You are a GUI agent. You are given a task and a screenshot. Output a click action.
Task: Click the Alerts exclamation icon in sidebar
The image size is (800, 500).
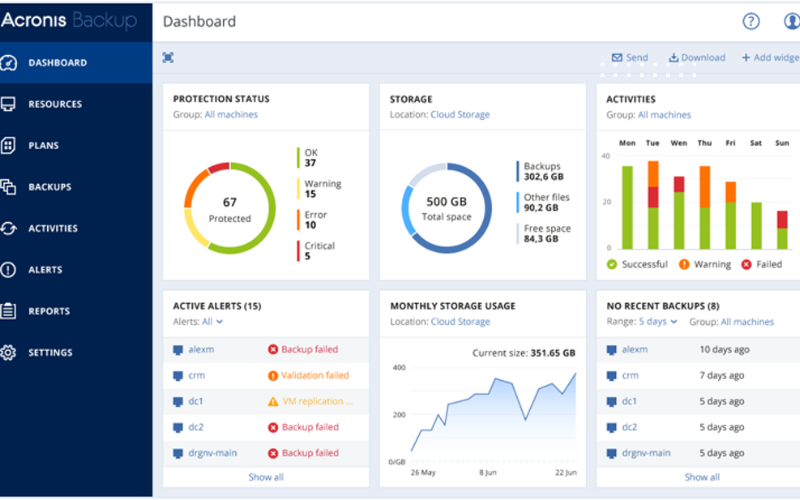(8, 269)
